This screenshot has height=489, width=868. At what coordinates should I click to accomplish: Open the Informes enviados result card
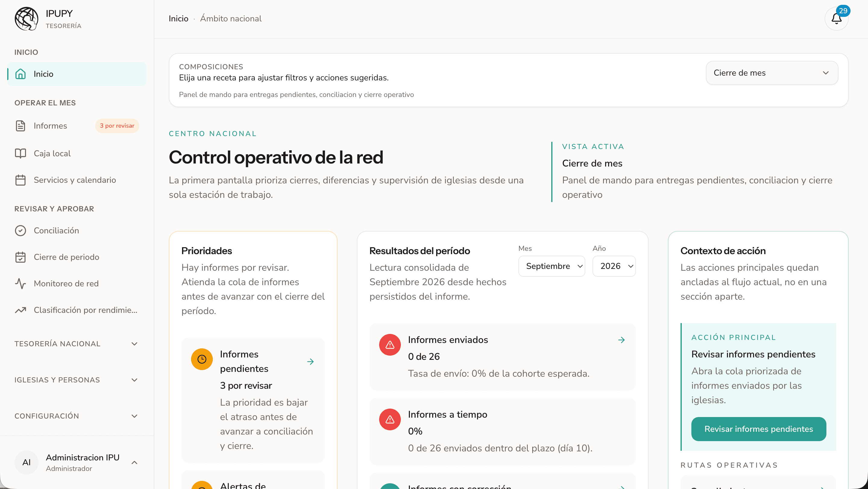pos(502,357)
